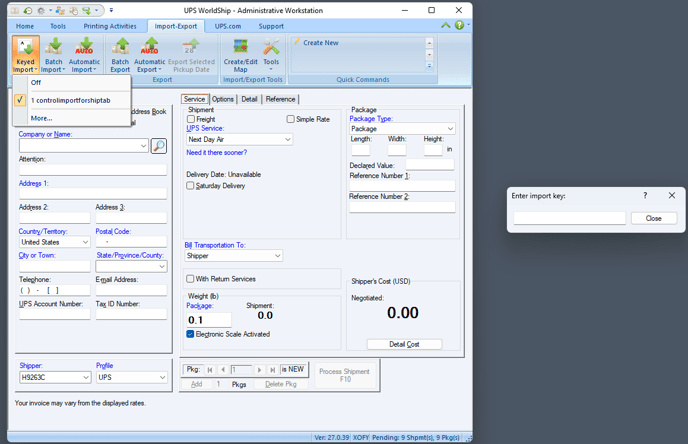Open the Batch Import tool
Image resolution: width=688 pixels, height=444 pixels.
click(x=53, y=54)
